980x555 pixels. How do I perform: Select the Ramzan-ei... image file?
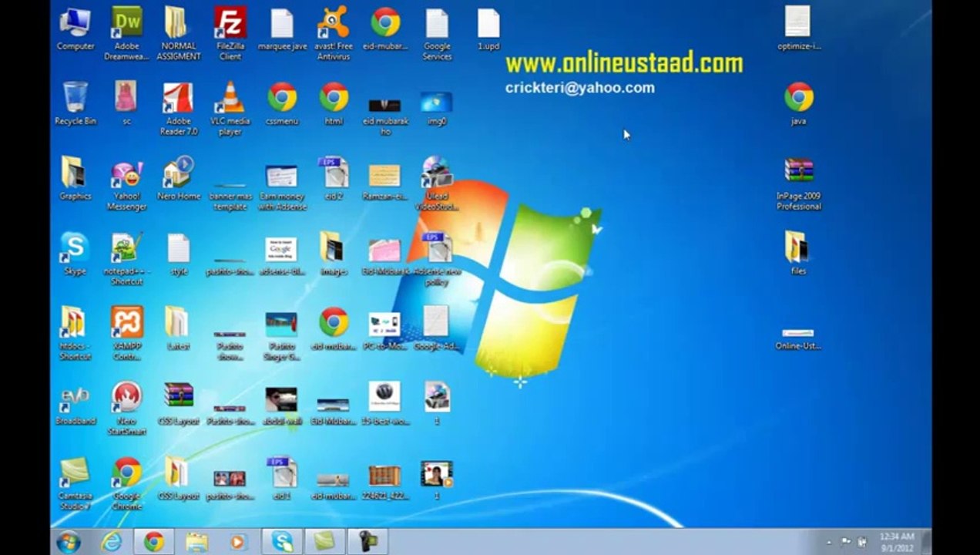pyautogui.click(x=384, y=182)
